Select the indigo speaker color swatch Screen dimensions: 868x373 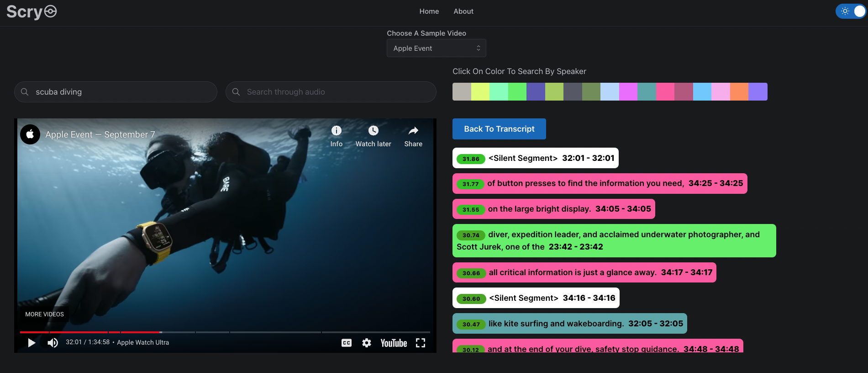click(536, 91)
